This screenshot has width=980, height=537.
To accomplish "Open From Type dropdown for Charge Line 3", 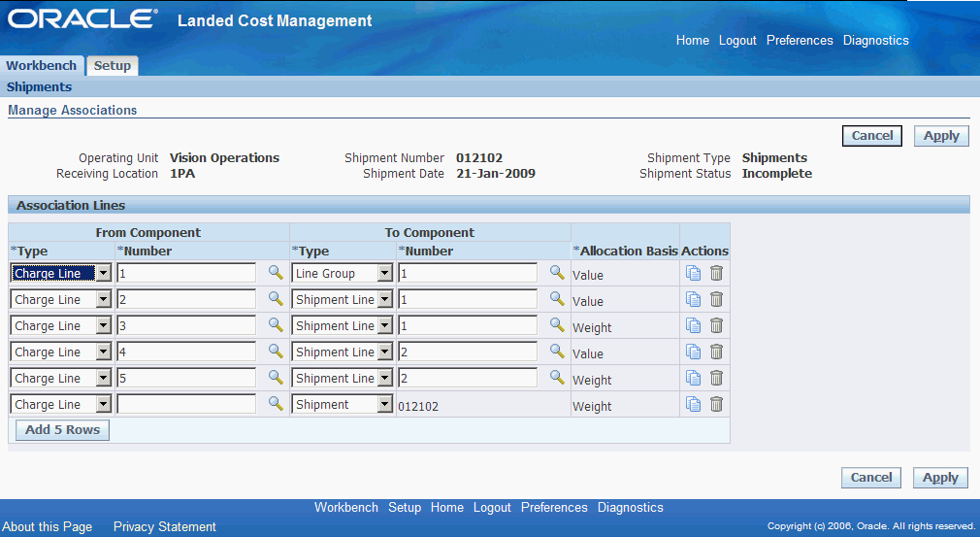I will click(x=60, y=325).
